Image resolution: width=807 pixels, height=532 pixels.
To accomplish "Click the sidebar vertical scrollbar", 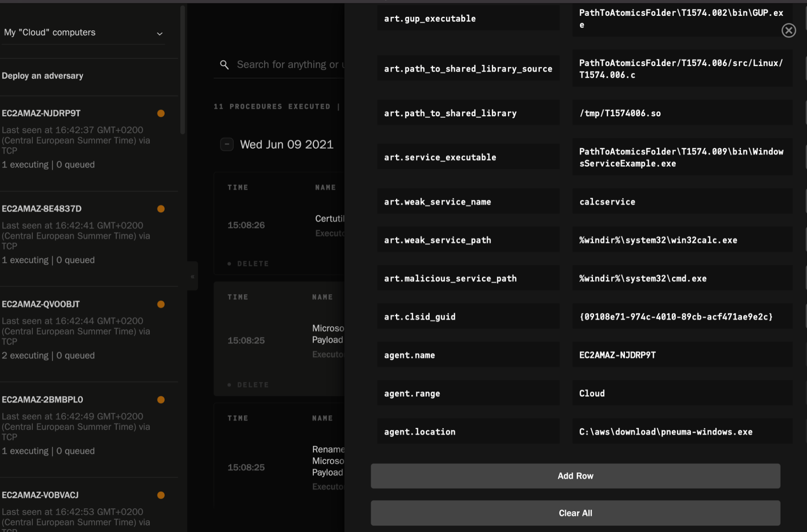I will tap(182, 69).
